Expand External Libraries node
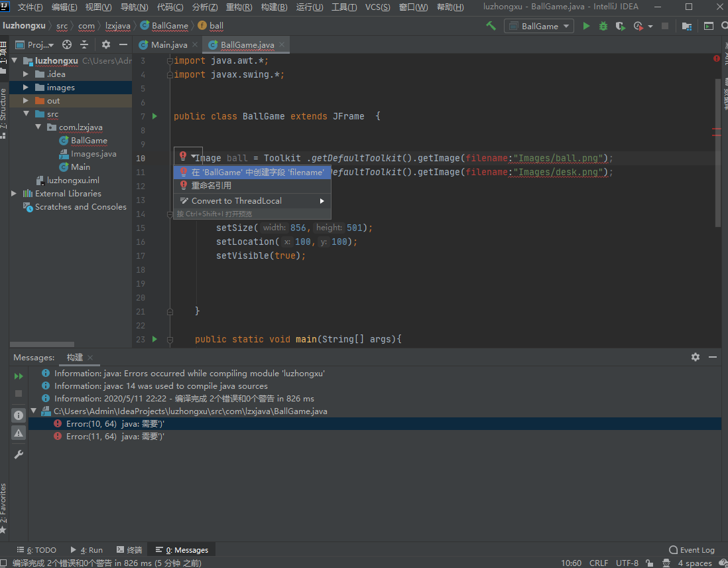The image size is (728, 568). [x=13, y=193]
